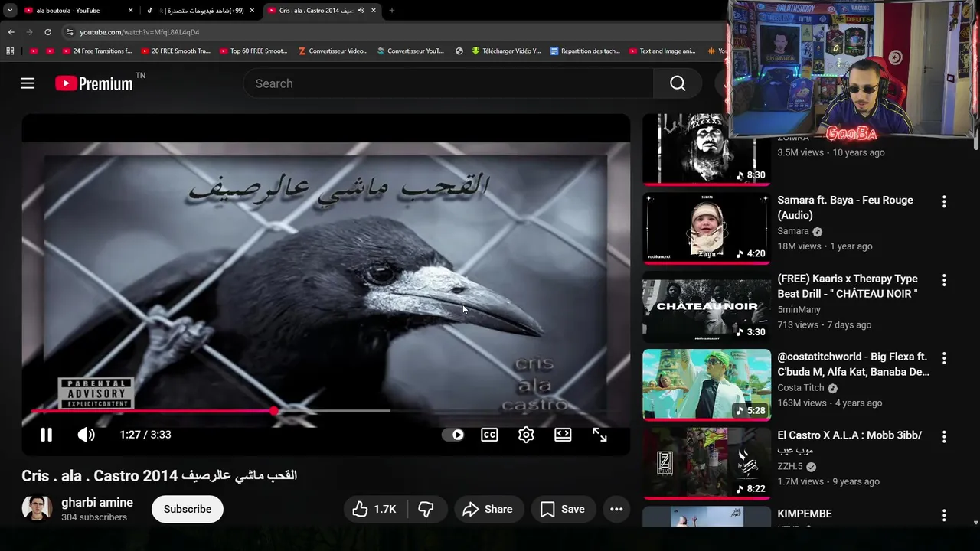Subscribe to gharbi amine
The width and height of the screenshot is (980, 551).
[x=188, y=509]
